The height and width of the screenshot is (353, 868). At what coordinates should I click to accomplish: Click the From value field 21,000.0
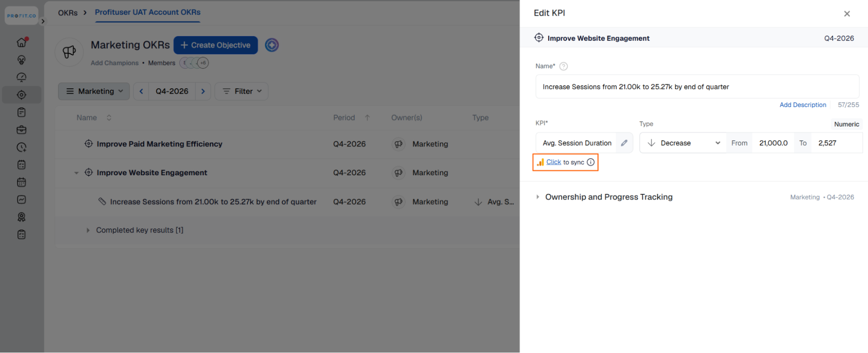[773, 143]
